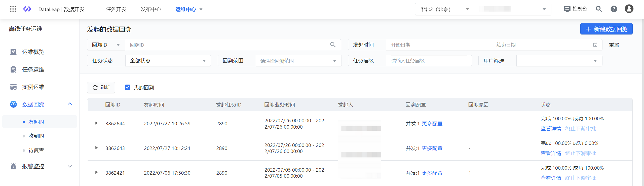This screenshot has height=186, width=644.
Task: Click the calendar icon in date range
Action: (x=595, y=45)
